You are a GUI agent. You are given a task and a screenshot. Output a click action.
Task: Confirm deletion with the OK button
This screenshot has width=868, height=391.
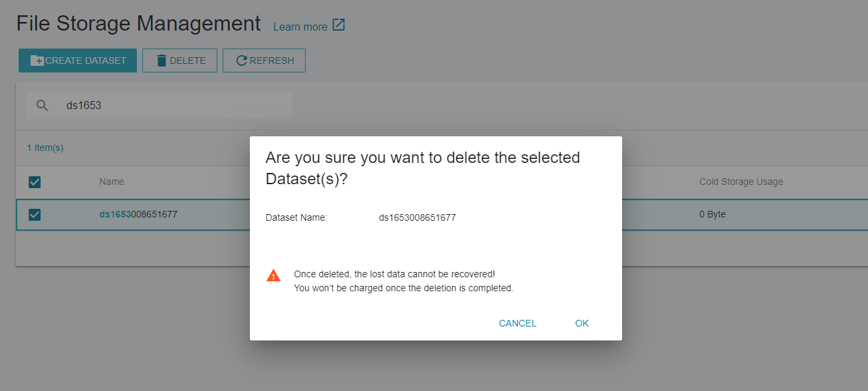(x=582, y=323)
